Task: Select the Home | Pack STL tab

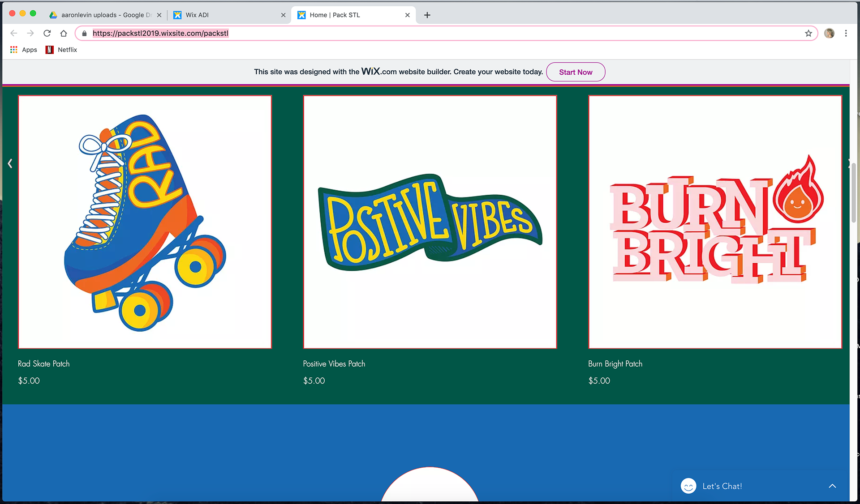Action: [x=353, y=15]
